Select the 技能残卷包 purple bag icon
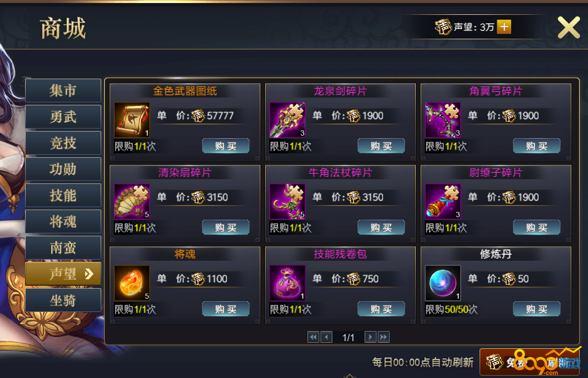 point(287,283)
